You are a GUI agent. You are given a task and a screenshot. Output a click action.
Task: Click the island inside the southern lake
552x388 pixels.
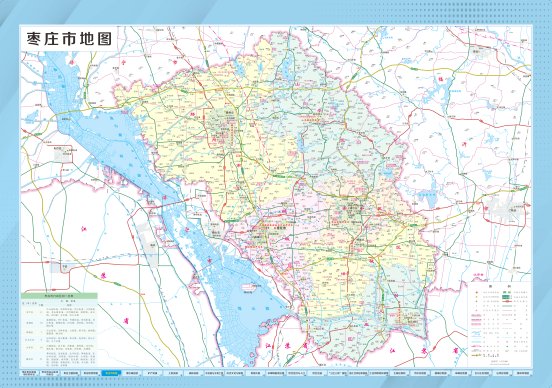pyautogui.click(x=249, y=287)
